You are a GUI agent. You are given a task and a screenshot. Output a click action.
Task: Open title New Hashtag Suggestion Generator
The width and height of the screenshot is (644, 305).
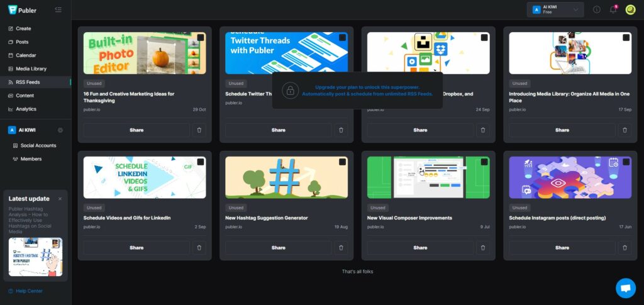[266, 218]
